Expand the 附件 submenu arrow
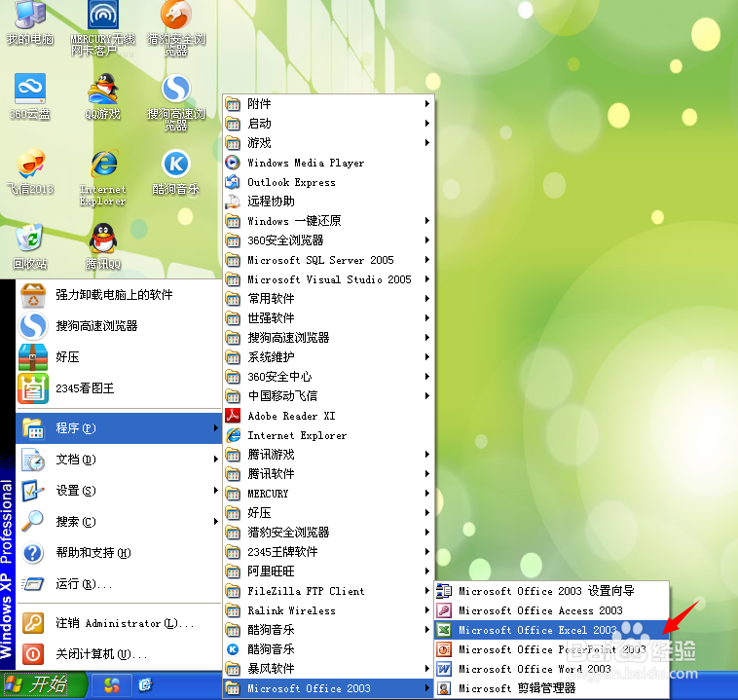738x700 pixels. coord(426,103)
